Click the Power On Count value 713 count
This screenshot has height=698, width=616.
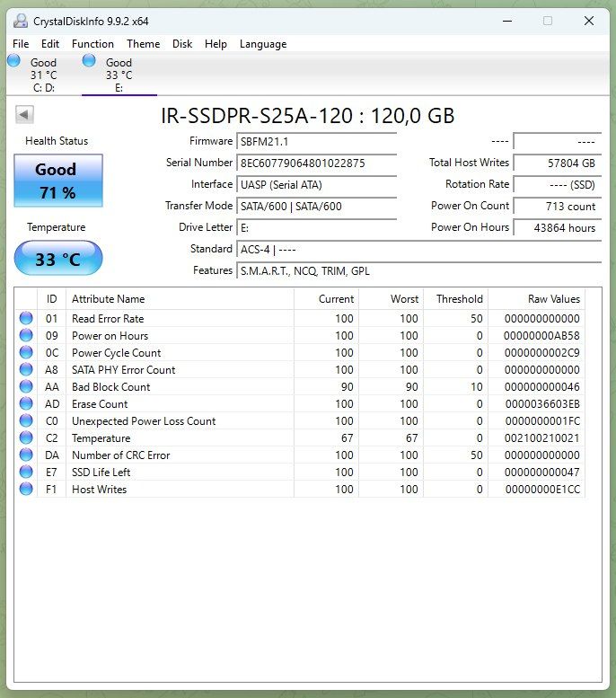point(558,206)
